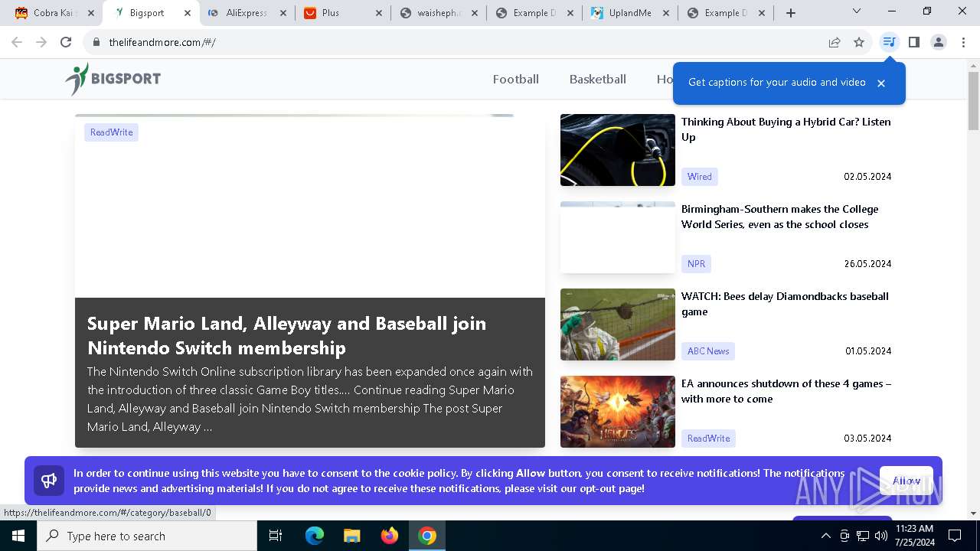Bookmark this page with star icon
Viewport: 980px width, 551px height.
859,42
